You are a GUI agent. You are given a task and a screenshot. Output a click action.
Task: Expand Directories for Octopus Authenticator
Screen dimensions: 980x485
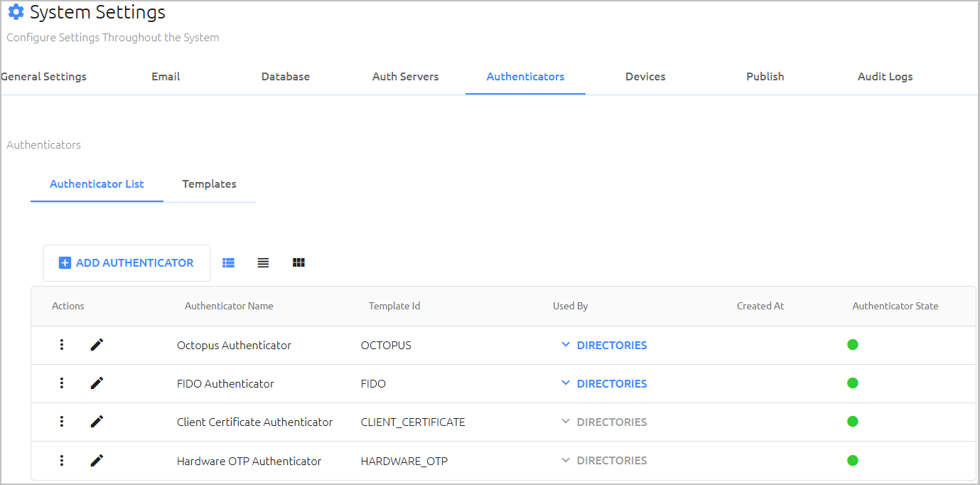604,345
